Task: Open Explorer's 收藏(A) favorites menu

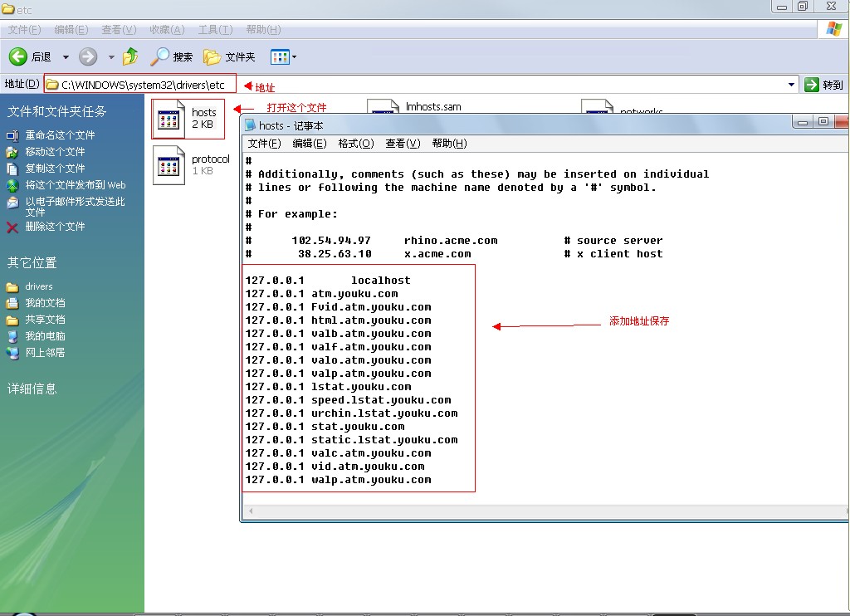Action: [x=167, y=29]
